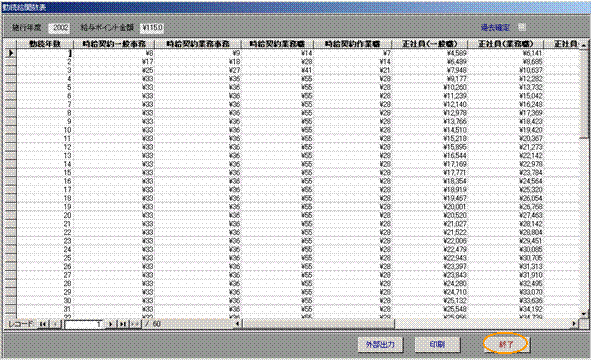Click 時給契約作業職 cell in row 17
This screenshot has height=361, width=592.
click(353, 190)
